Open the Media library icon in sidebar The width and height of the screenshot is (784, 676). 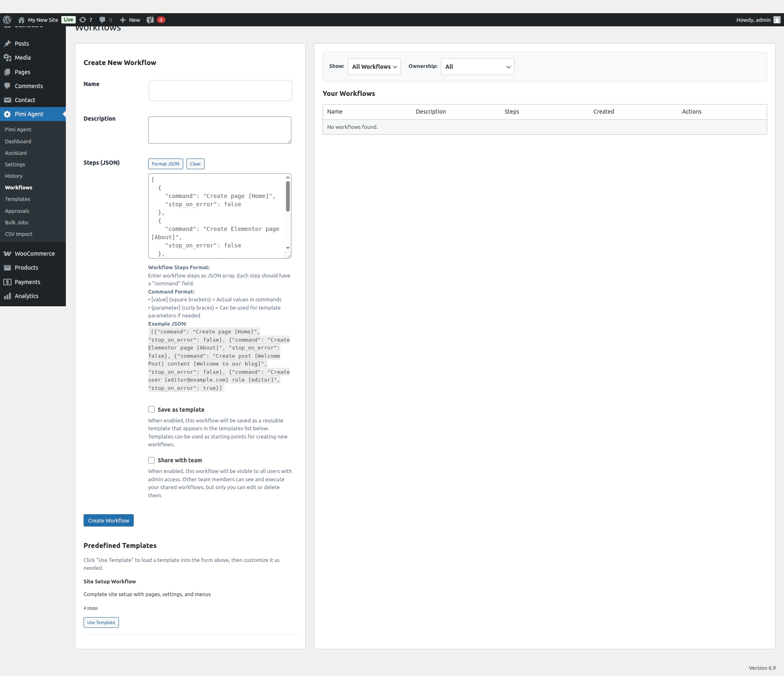pyautogui.click(x=7, y=57)
